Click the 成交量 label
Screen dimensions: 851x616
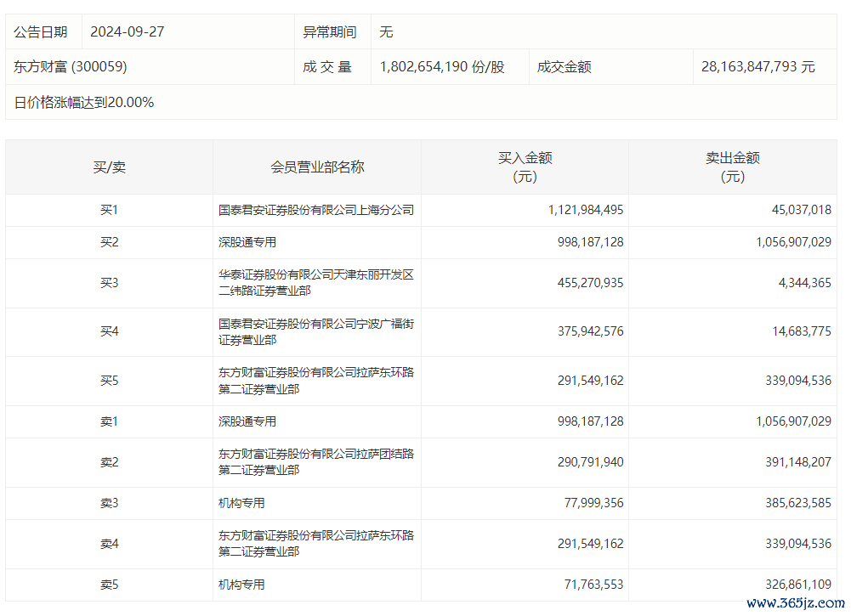pyautogui.click(x=327, y=66)
